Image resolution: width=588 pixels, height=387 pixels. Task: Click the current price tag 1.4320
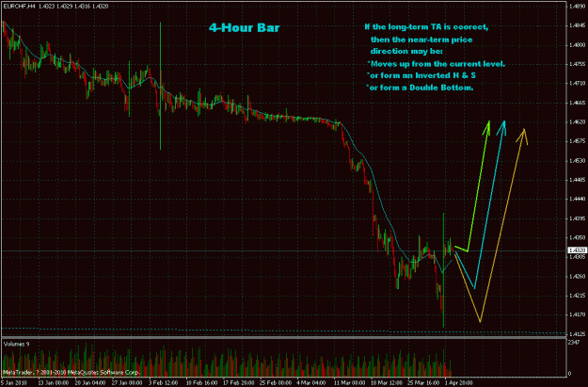pyautogui.click(x=577, y=250)
